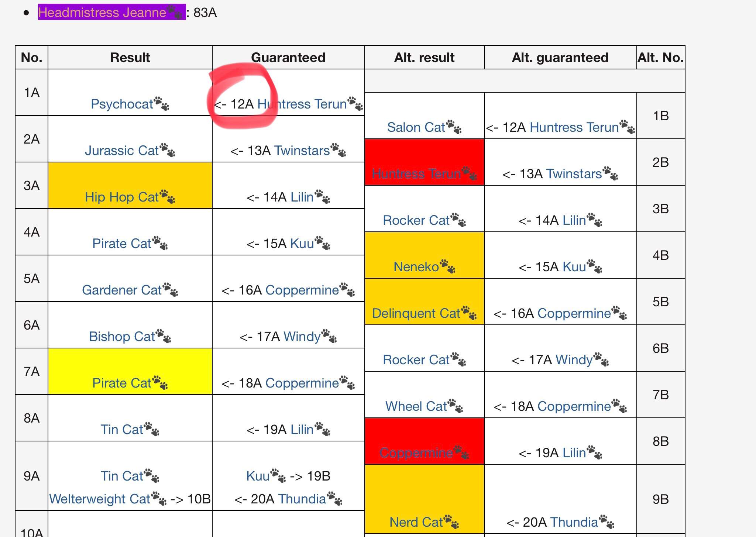756x537 pixels.
Task: Click paw icon next to Salon Cat
Action: (x=454, y=127)
